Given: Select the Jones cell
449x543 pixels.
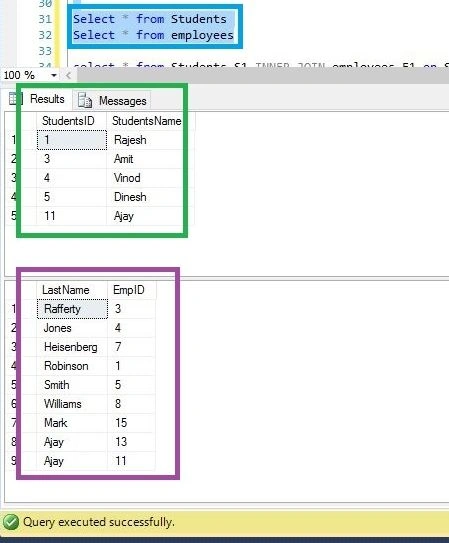Looking at the screenshot, I should pyautogui.click(x=72, y=328).
